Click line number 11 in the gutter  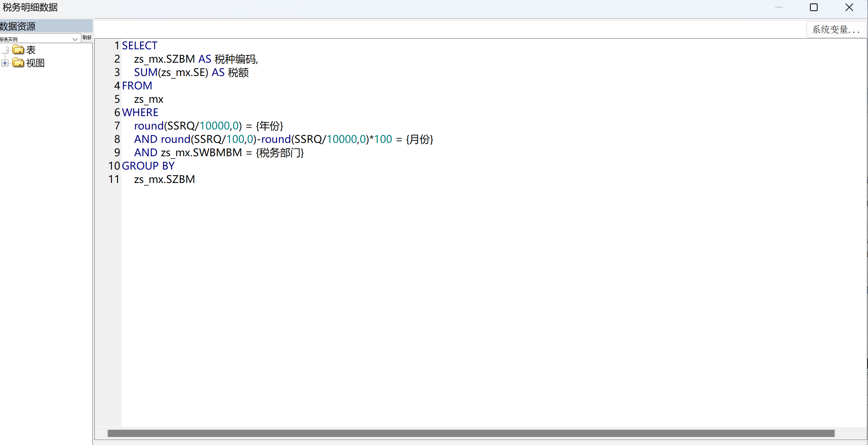coord(114,179)
